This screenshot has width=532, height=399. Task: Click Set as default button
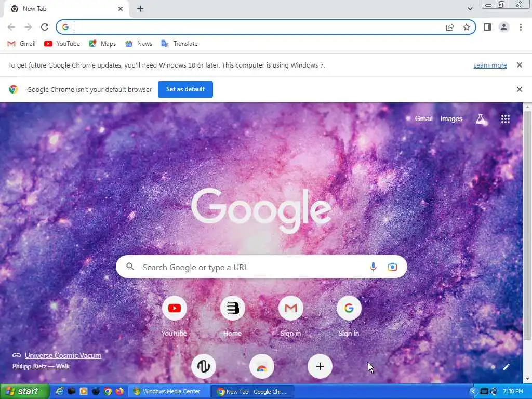(x=185, y=89)
